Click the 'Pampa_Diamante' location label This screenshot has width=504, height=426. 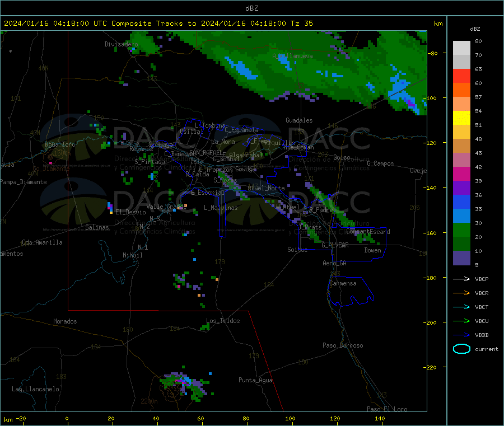tap(24, 182)
